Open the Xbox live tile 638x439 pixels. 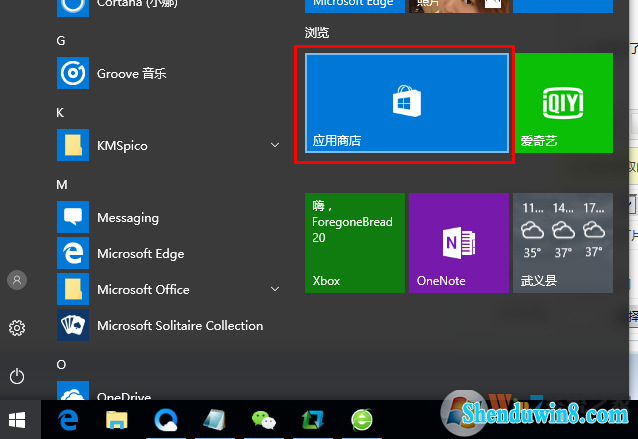pyautogui.click(x=355, y=243)
